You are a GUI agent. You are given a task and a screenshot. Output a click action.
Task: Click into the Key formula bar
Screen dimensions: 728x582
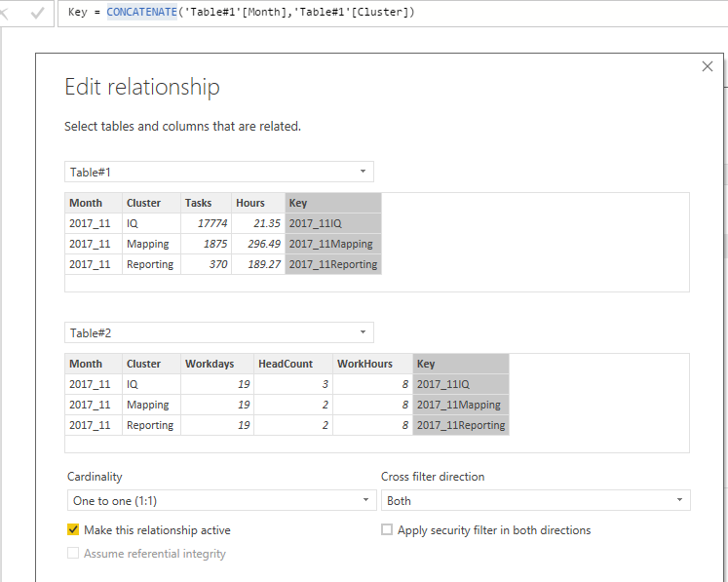[x=393, y=13]
